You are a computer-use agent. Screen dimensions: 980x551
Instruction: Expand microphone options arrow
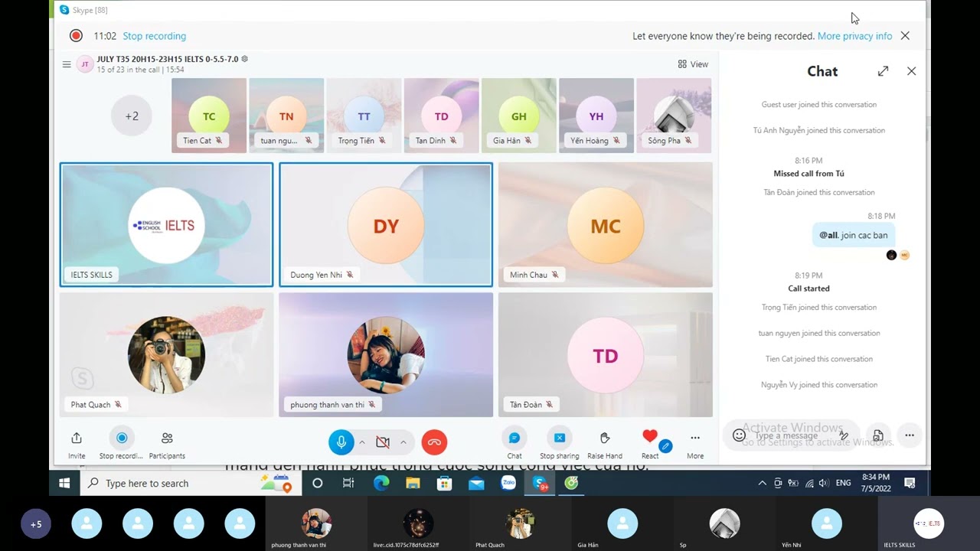[362, 442]
